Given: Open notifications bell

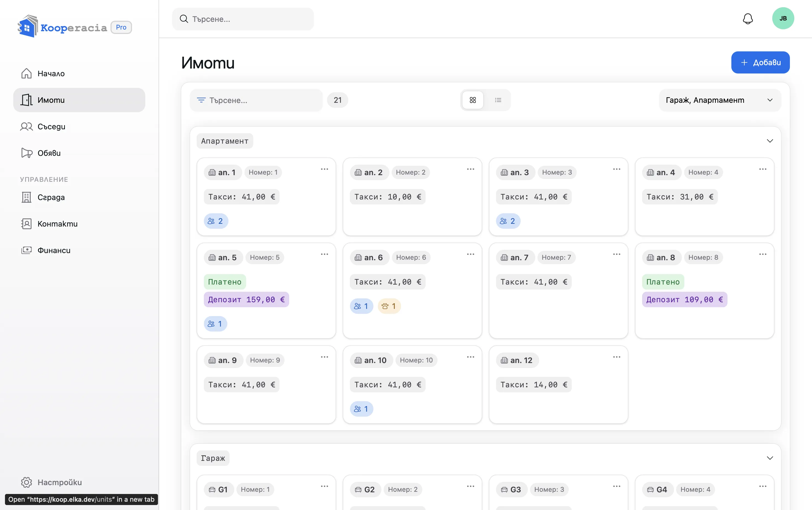Looking at the screenshot, I should point(748,19).
